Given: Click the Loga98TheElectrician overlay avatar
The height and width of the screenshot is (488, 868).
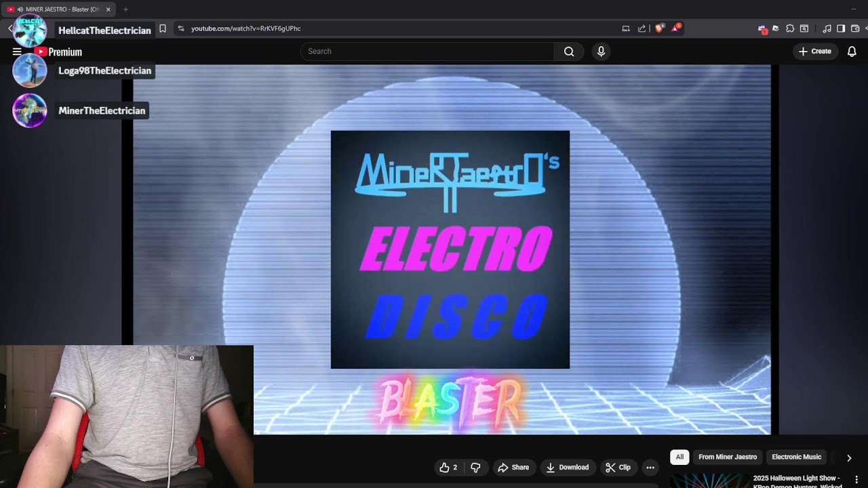Looking at the screenshot, I should point(30,70).
